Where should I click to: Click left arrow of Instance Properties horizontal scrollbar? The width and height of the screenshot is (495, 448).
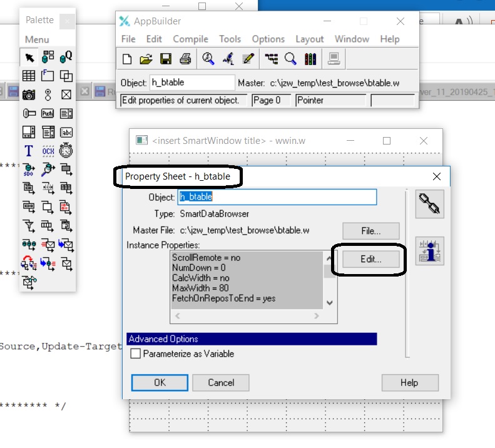pos(178,316)
